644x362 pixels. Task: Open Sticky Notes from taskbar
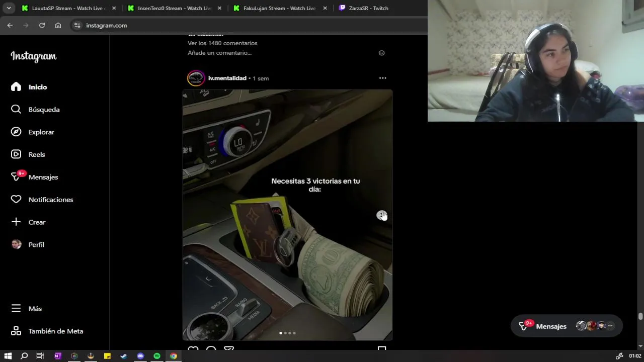click(x=107, y=356)
